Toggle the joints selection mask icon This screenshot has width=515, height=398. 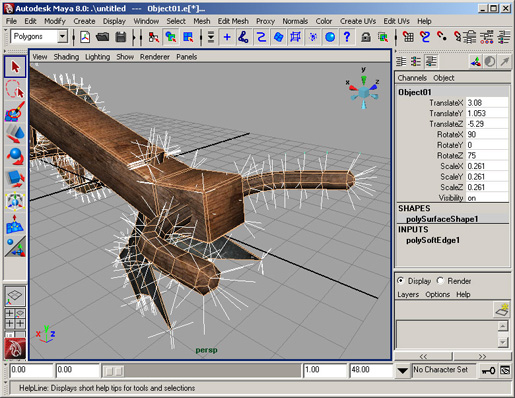[244, 37]
